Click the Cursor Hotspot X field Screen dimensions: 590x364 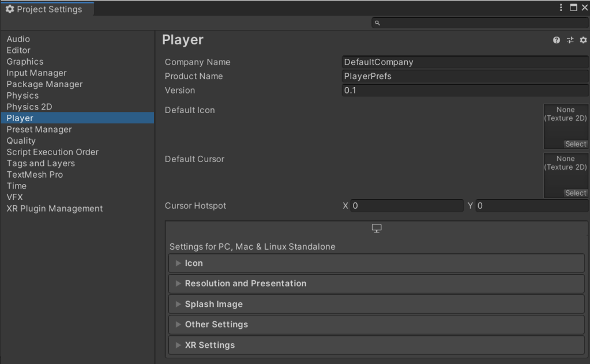coord(407,206)
